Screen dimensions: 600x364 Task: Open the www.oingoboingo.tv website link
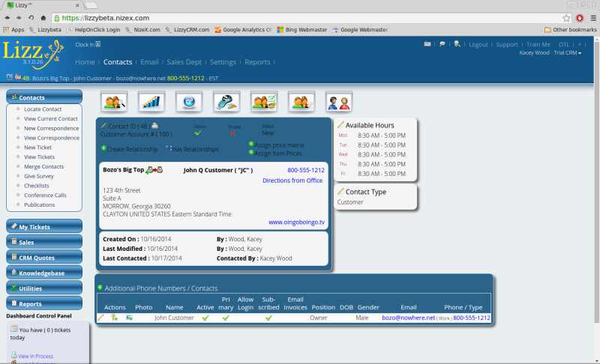tap(296, 222)
